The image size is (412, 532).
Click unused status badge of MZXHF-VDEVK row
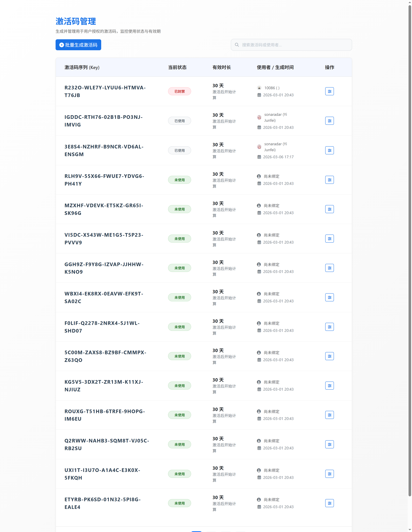point(179,209)
